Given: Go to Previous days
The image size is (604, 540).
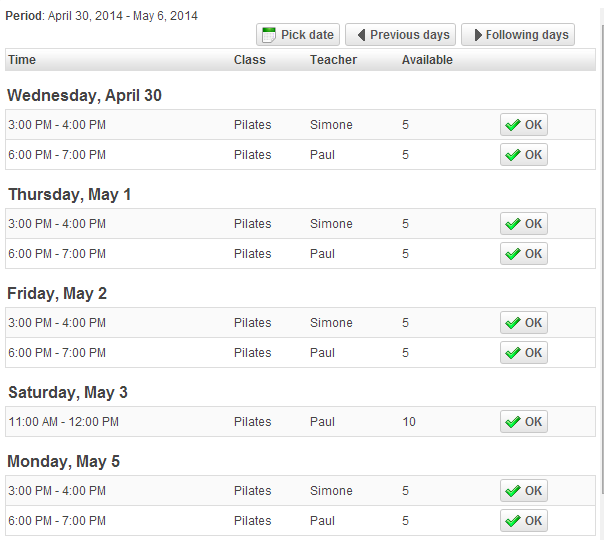Looking at the screenshot, I should (400, 35).
